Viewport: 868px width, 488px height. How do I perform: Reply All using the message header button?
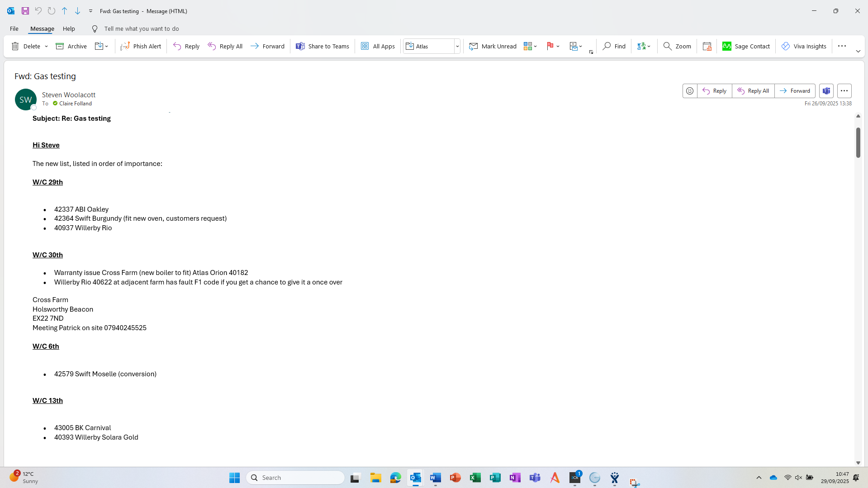pos(753,91)
